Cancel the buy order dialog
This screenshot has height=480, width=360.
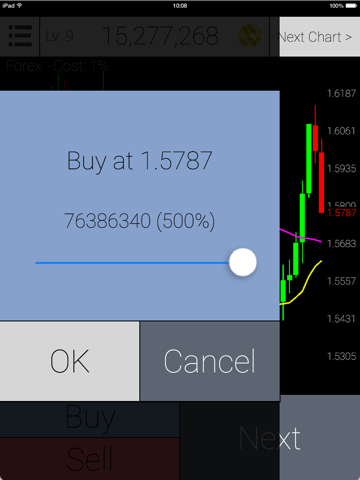click(210, 361)
